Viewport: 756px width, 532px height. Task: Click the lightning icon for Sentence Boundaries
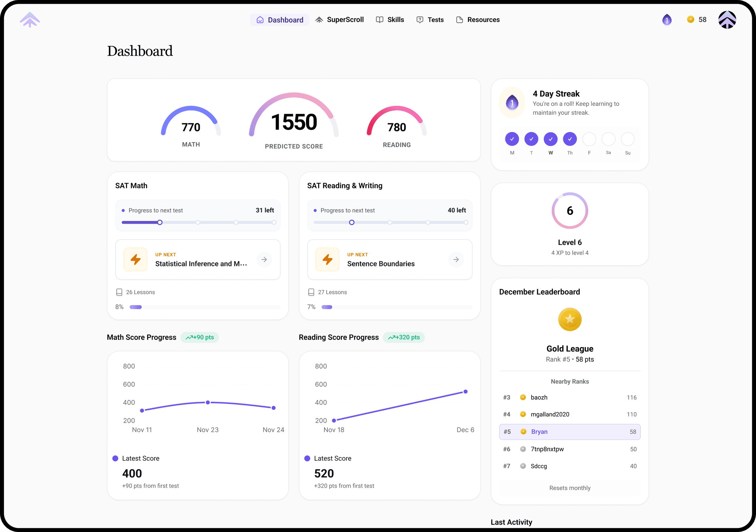327,259
